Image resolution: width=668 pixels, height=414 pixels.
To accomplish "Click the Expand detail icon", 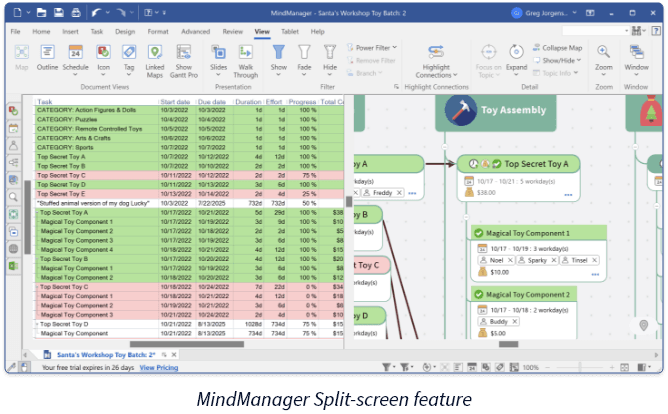I will point(516,52).
